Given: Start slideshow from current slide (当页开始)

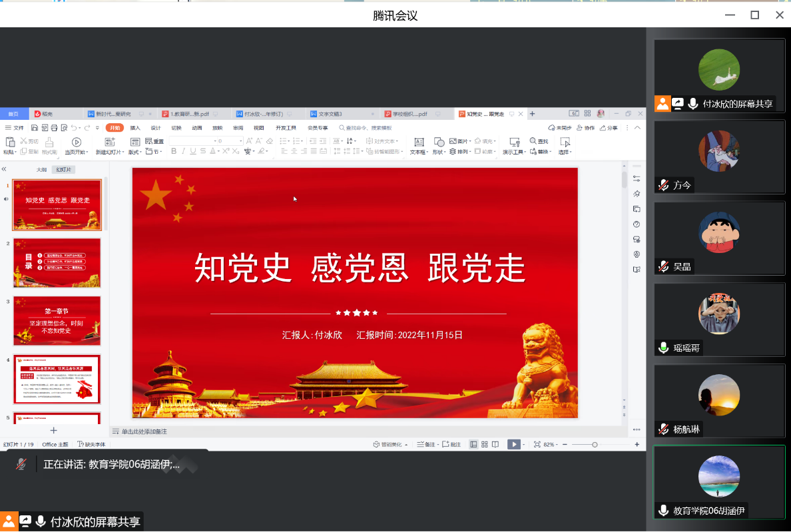Looking at the screenshot, I should 77,142.
